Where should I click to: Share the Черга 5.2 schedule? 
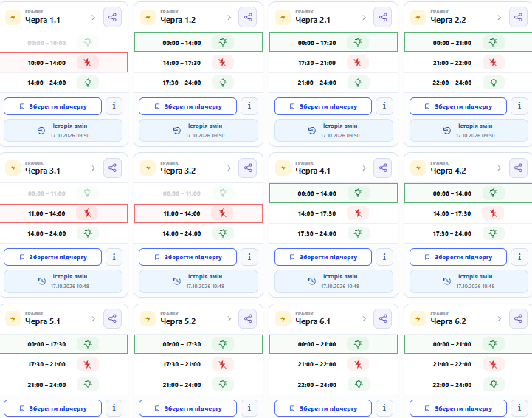point(248,319)
